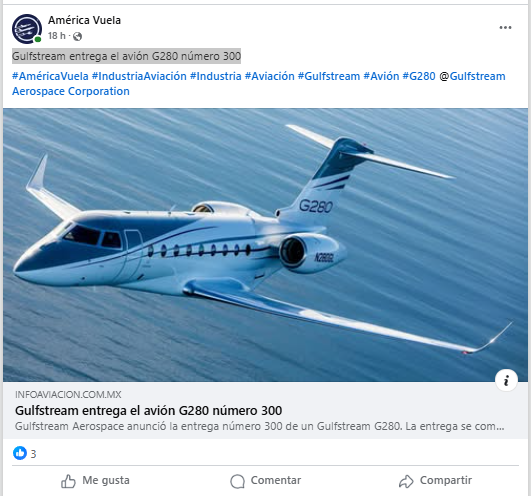Click the Compartir share button
This screenshot has height=496, width=531.
point(435,481)
